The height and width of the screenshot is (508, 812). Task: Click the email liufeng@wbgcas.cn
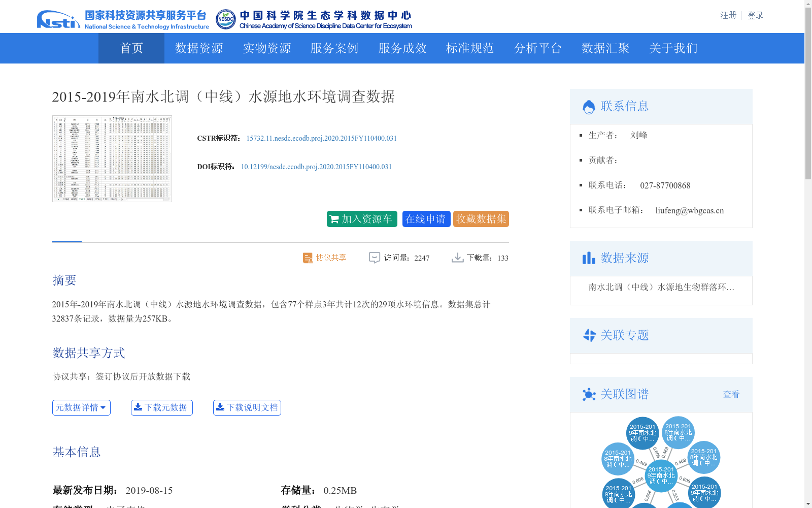point(690,210)
